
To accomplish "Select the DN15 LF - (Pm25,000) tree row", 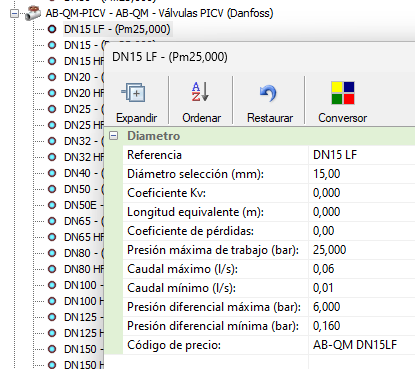I will [x=117, y=29].
